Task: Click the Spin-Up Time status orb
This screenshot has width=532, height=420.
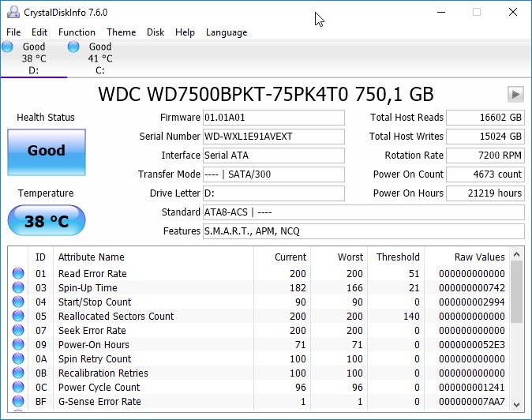Action: click(18, 287)
